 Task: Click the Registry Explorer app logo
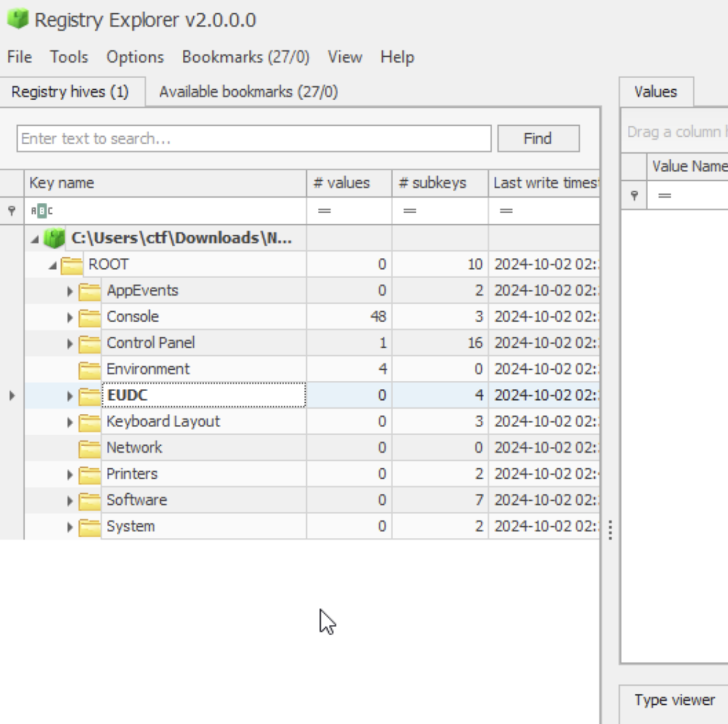[x=18, y=19]
